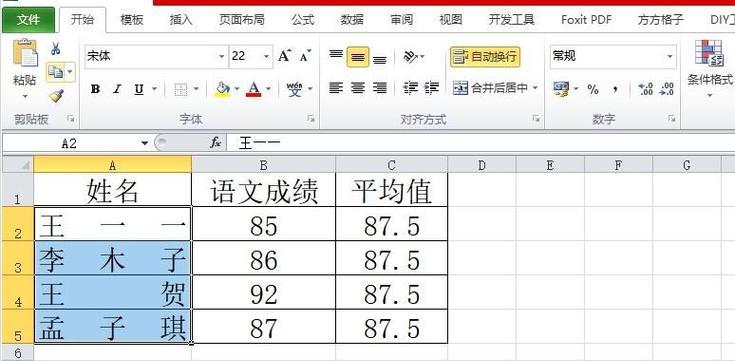Toggle 自动换行 wrap text
This screenshot has width=735, height=361.
[x=485, y=57]
